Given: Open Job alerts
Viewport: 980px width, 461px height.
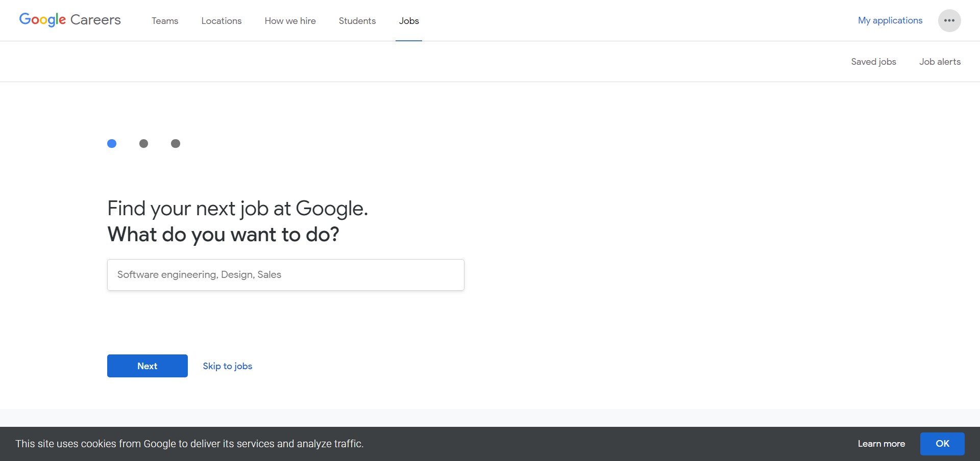Looking at the screenshot, I should pos(940,62).
